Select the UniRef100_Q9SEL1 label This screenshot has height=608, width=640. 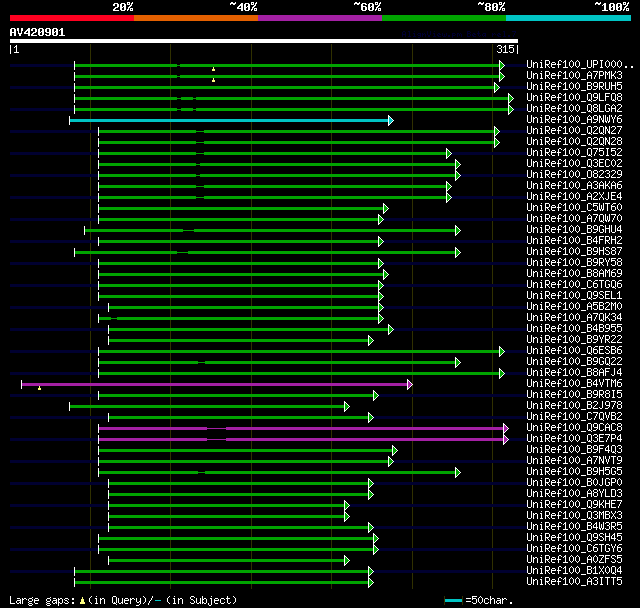coord(574,296)
